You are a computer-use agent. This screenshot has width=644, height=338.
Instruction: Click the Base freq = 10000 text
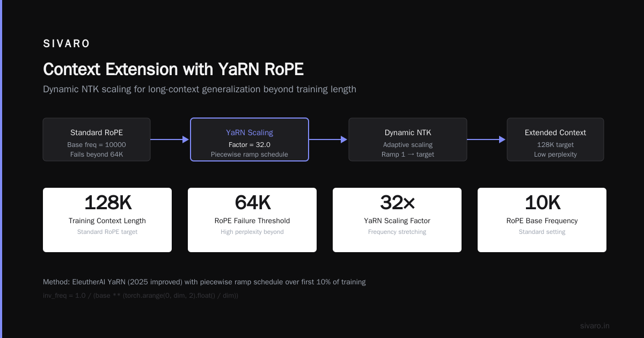[97, 144]
